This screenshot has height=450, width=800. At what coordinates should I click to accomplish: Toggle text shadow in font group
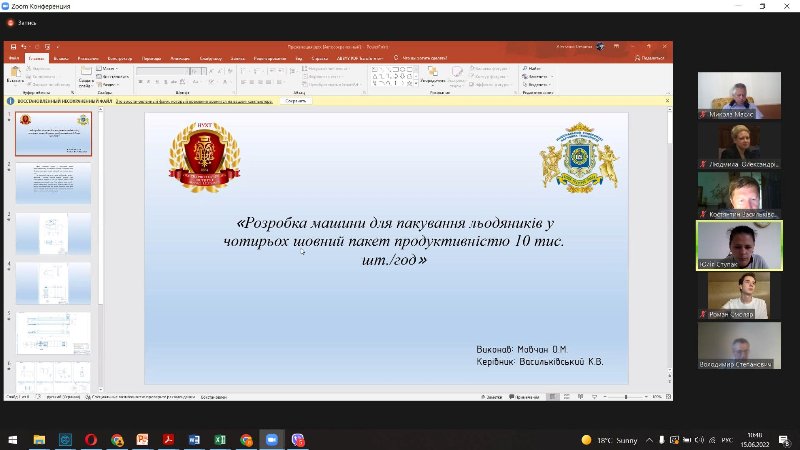(x=165, y=82)
